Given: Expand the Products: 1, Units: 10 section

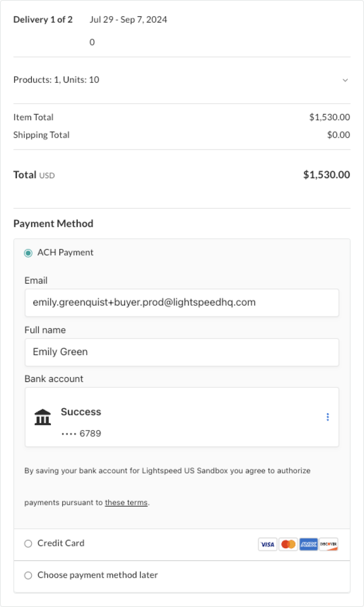Looking at the screenshot, I should (56, 80).
